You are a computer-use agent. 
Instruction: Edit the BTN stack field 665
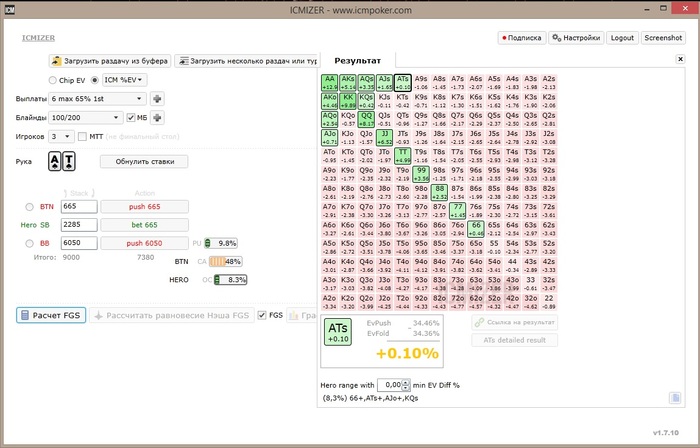click(x=79, y=207)
